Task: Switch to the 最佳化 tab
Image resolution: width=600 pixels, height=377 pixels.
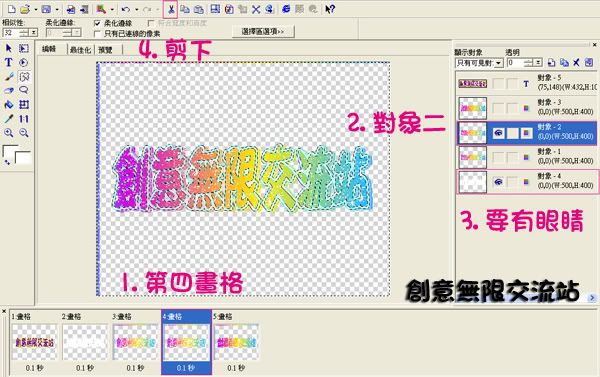Action: 80,50
